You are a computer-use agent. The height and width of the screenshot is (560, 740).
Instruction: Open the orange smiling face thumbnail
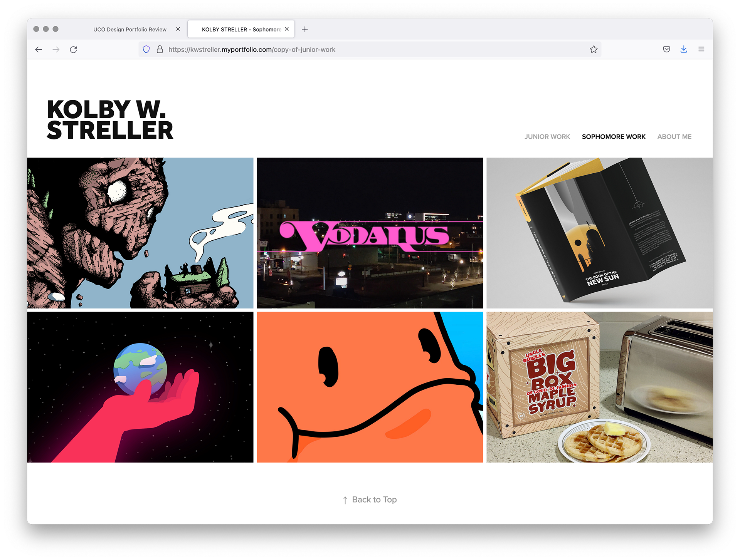(370, 387)
